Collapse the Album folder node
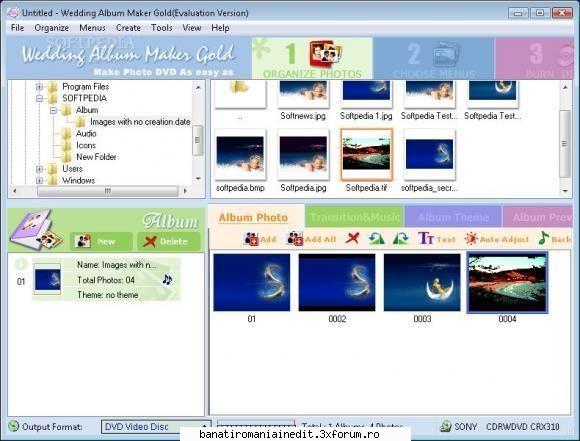Screen dimensions: 580x441 pyautogui.click(x=53, y=110)
